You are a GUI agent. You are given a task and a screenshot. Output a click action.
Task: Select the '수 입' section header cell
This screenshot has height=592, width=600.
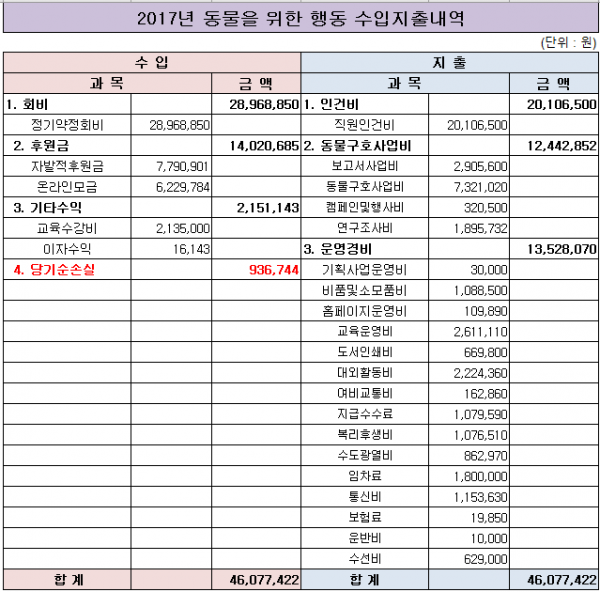point(151,62)
